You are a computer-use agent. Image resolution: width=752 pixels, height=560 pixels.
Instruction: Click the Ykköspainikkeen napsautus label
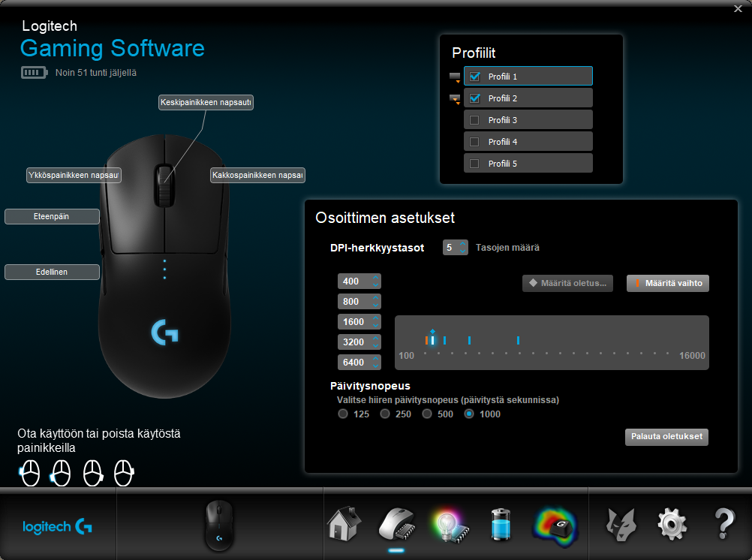click(x=74, y=175)
